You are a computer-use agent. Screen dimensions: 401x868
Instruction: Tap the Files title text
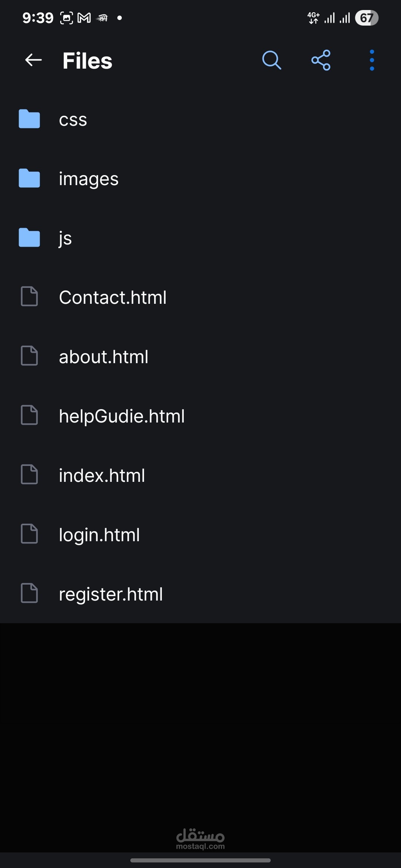coord(87,60)
